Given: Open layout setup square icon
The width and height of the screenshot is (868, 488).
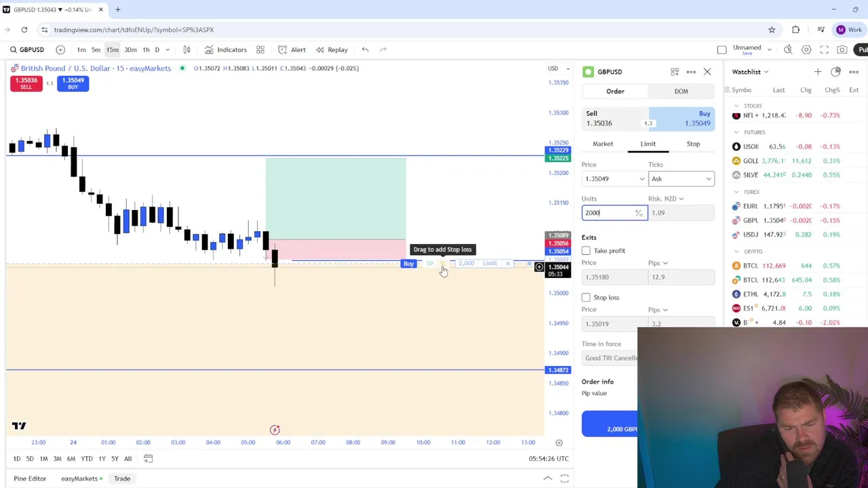Looking at the screenshot, I should tap(722, 49).
